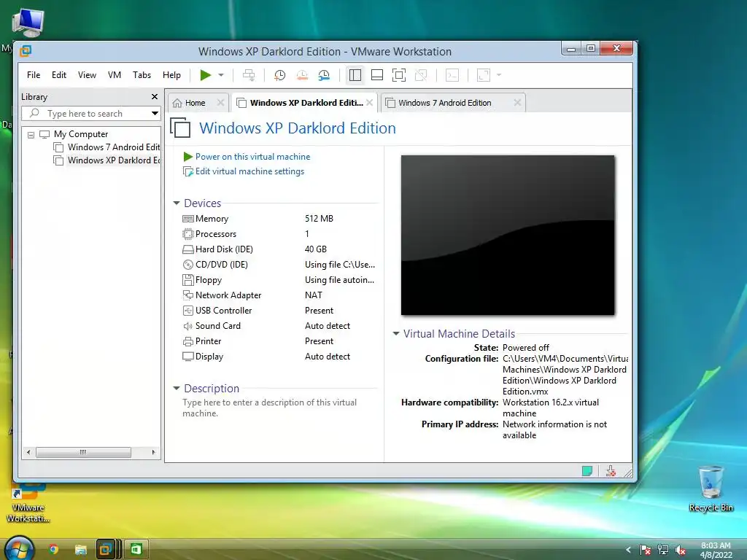The image size is (747, 560).
Task: Open Chrome from the taskbar
Action: [x=54, y=550]
